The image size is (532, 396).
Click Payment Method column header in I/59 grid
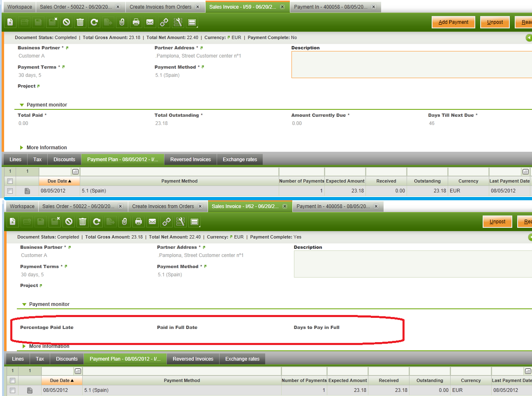coord(179,181)
